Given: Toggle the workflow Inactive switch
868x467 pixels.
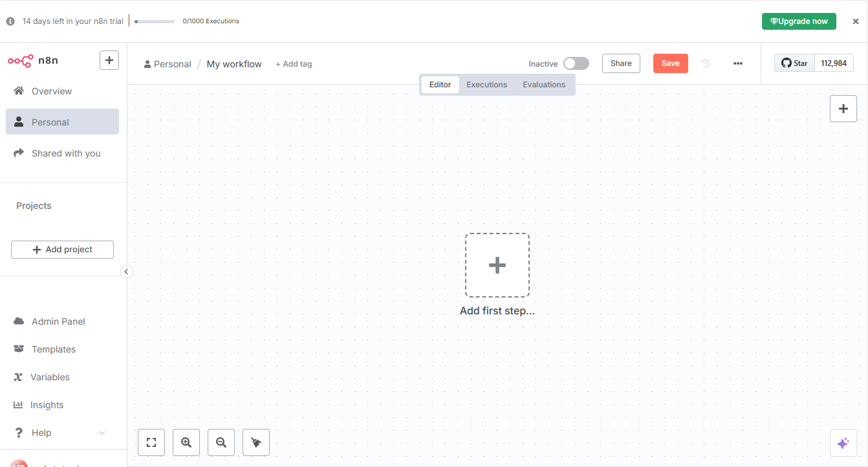Looking at the screenshot, I should [x=576, y=63].
